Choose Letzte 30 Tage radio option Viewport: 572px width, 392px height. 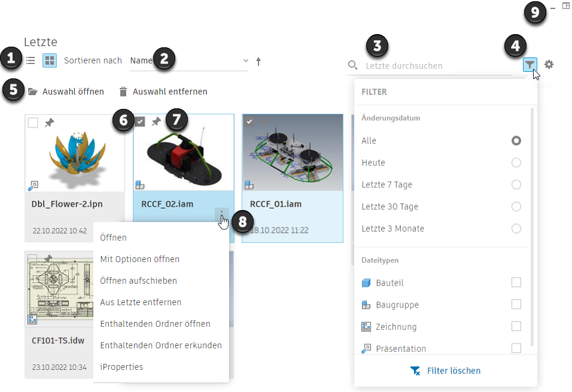(x=516, y=206)
